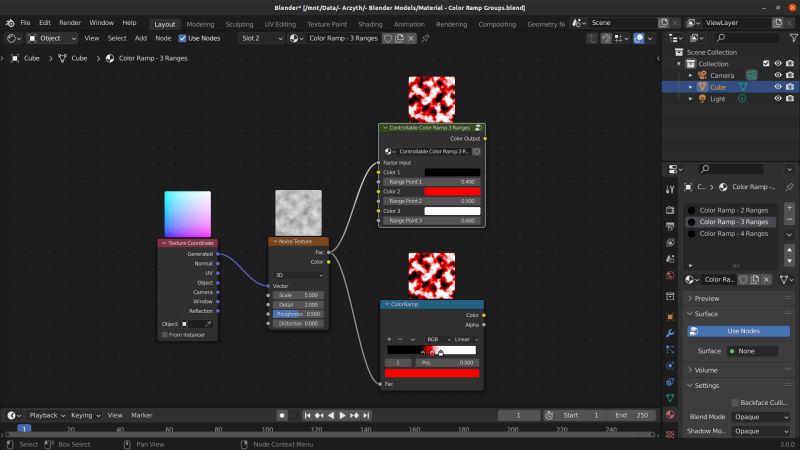Screen dimensions: 800x450
Task: Switch to the Shading workspace tab
Action: click(370, 24)
